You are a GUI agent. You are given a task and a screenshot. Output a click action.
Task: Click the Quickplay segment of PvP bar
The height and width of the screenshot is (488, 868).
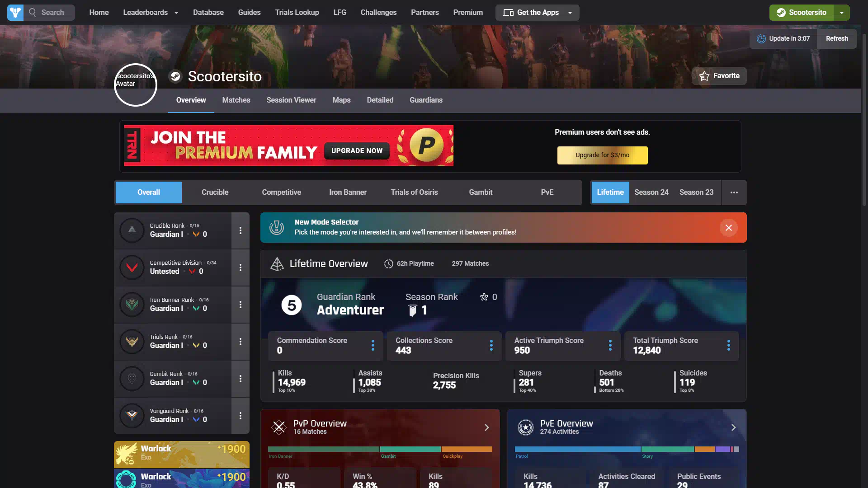(467, 449)
